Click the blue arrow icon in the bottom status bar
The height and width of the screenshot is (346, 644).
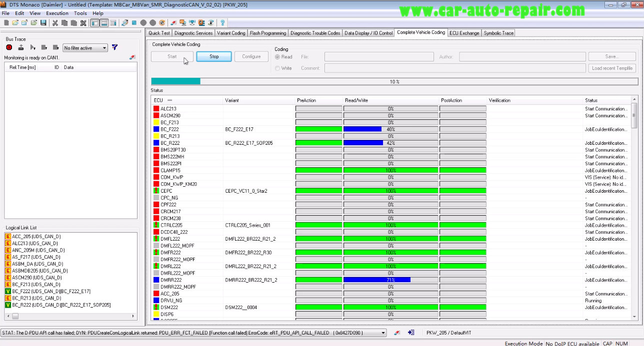(x=411, y=333)
